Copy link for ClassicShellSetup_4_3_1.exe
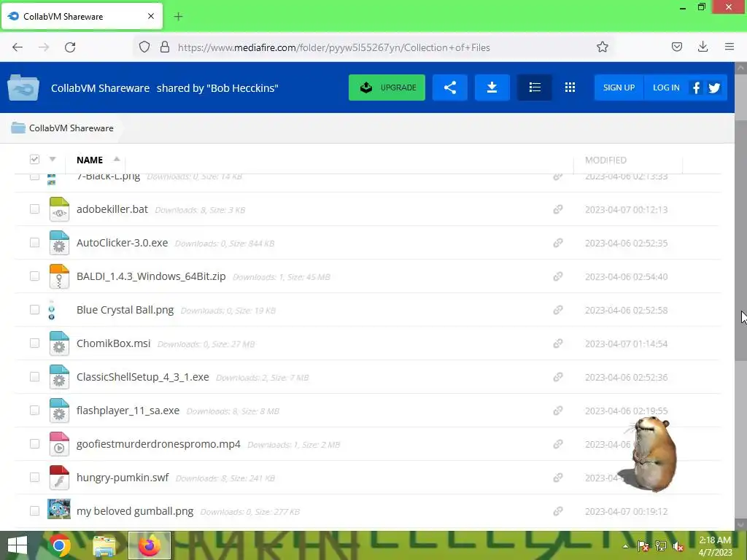 [557, 377]
